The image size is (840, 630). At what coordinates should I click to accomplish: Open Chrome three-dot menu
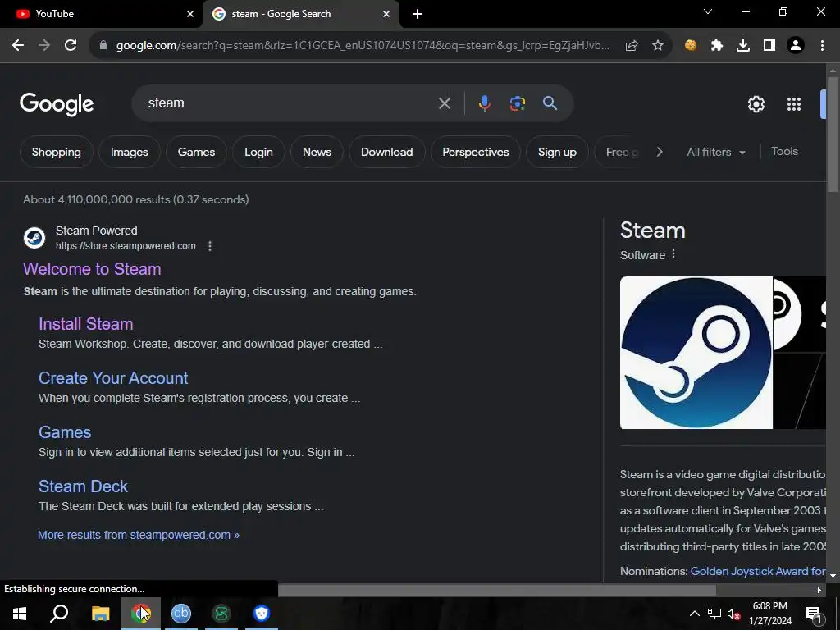tap(822, 46)
